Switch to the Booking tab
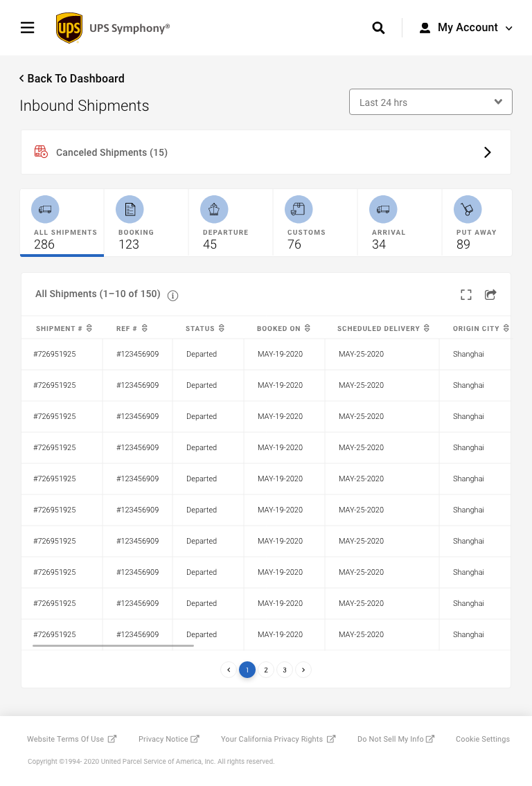Screen dimensions: 532x786 coord(145,223)
